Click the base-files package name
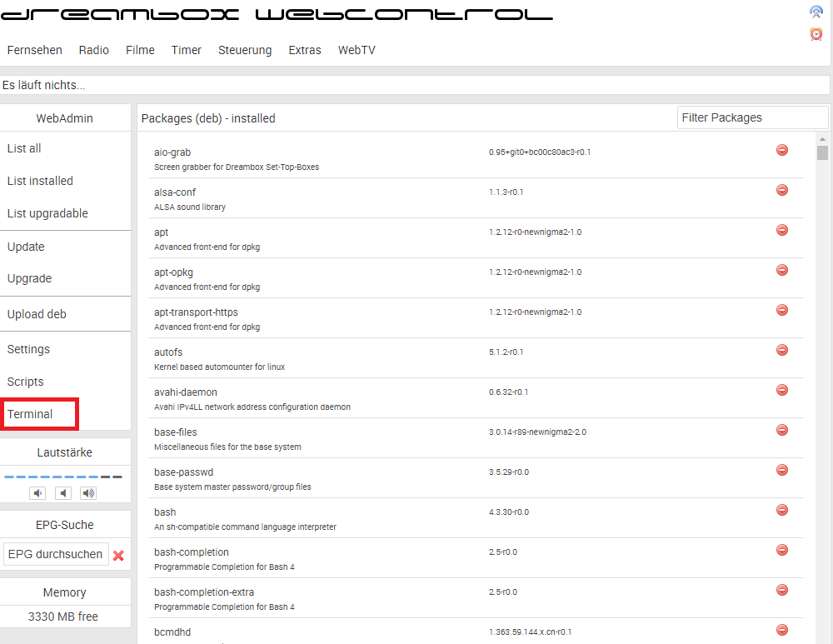 point(175,432)
